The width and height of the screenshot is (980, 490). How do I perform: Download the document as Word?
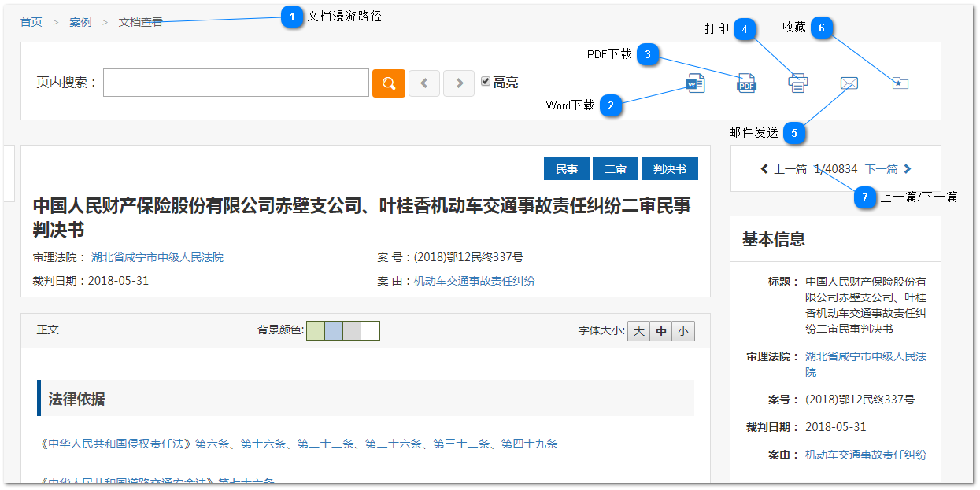tap(694, 82)
